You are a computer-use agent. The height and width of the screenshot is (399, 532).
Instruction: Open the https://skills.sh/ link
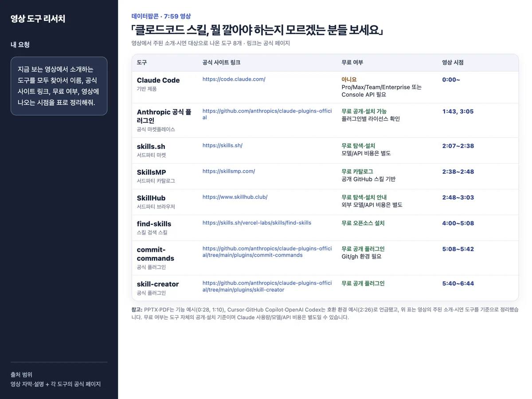tap(223, 145)
